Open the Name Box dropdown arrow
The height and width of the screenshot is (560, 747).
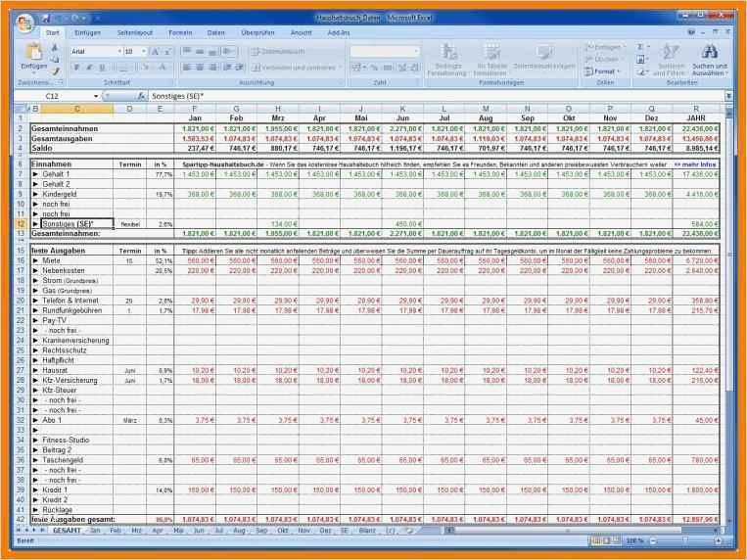96,96
